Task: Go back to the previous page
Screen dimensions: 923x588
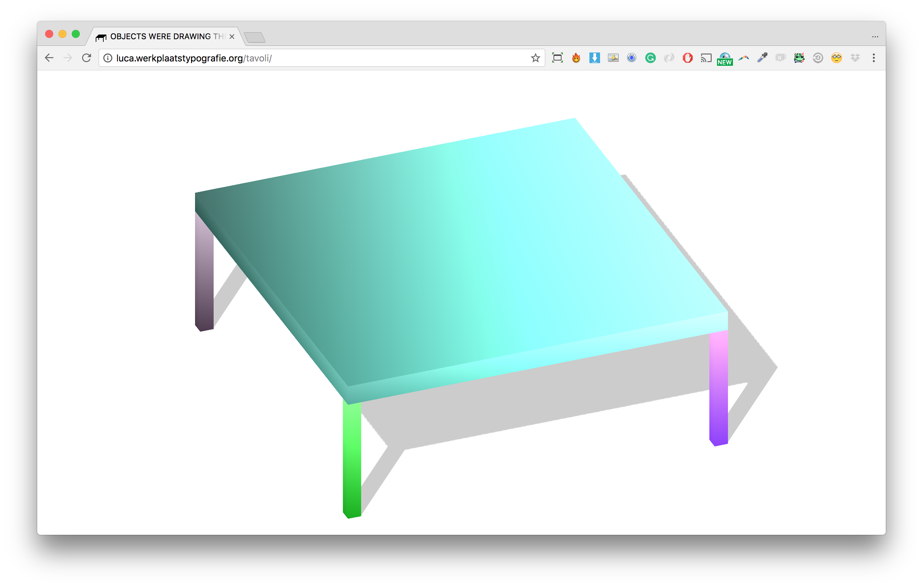Action: click(x=49, y=58)
